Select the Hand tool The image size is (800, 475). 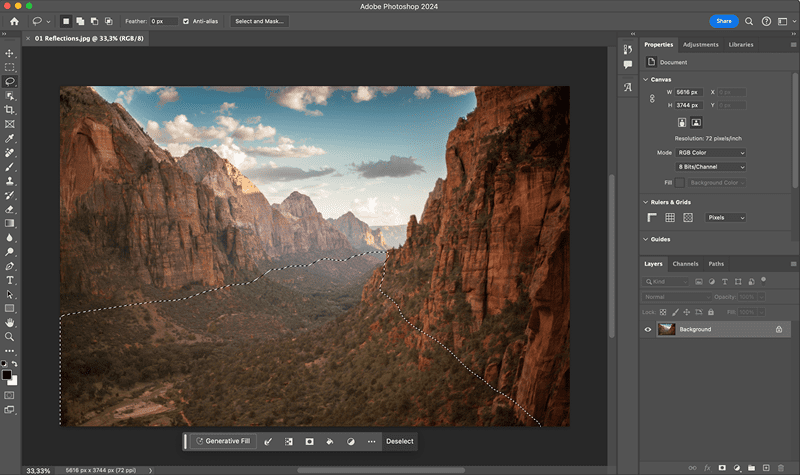coord(10,322)
